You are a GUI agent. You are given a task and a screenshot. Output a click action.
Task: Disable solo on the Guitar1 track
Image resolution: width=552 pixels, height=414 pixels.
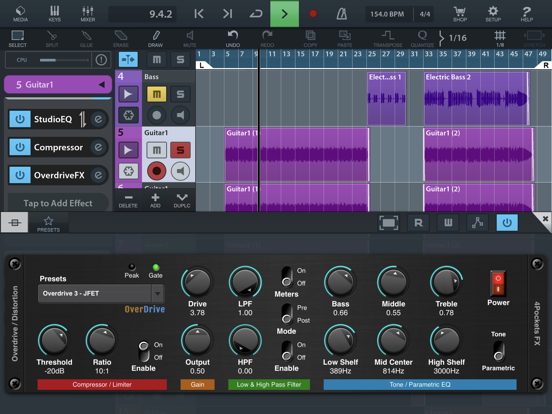[180, 150]
